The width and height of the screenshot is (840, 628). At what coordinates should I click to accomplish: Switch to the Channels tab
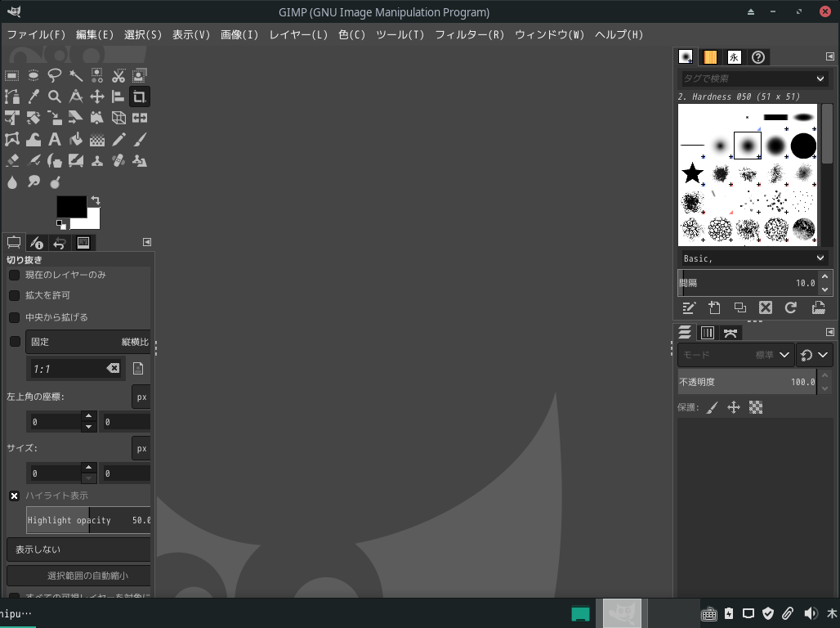click(707, 333)
